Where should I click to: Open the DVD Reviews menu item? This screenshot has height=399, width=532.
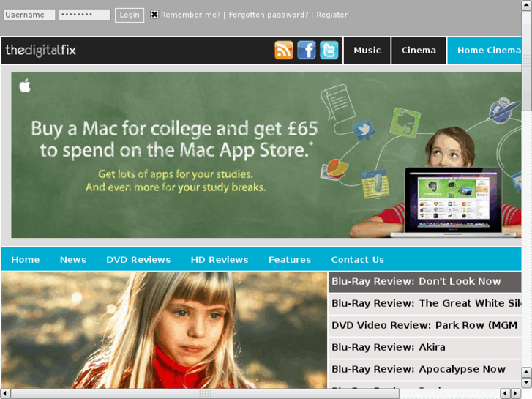pyautogui.click(x=138, y=260)
